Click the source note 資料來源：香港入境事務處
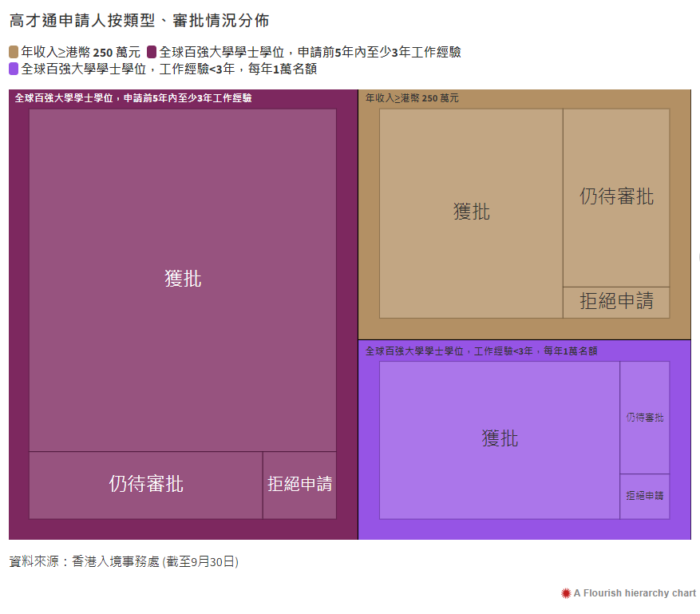 124,561
